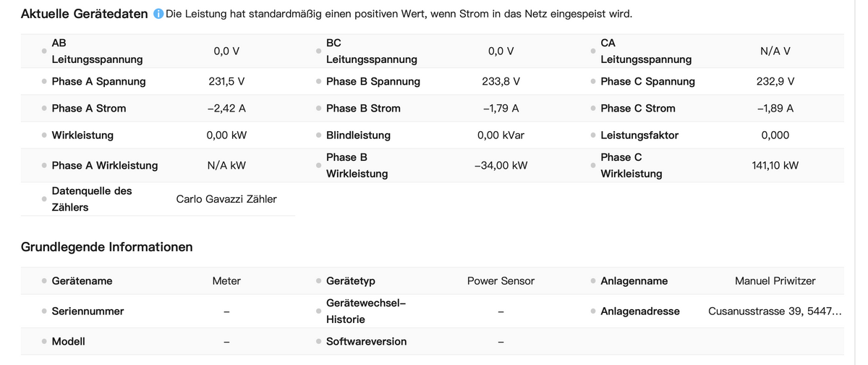Click the blue info icon beside Aktuelle Gerätedaten

coord(158,14)
